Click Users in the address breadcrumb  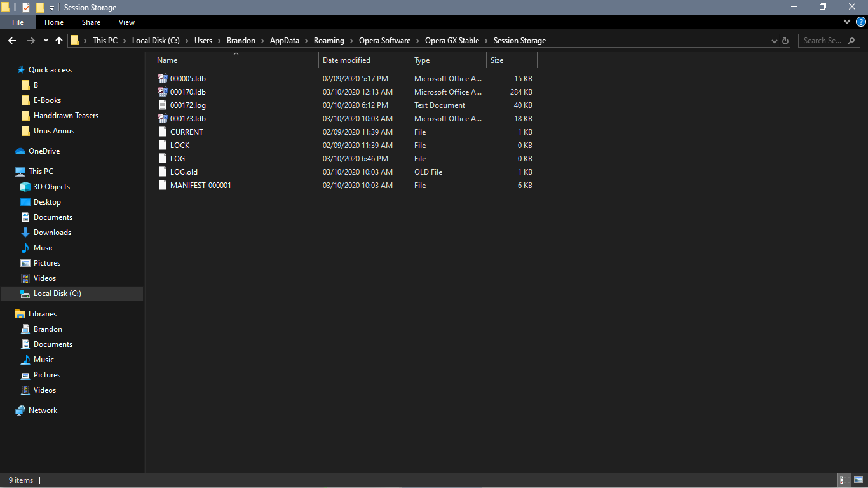tap(203, 41)
